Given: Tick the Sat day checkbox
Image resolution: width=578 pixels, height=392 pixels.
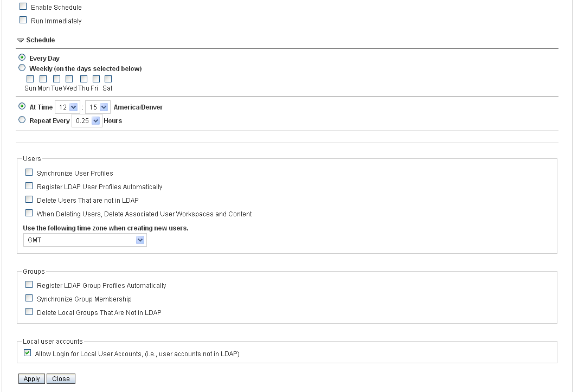Looking at the screenshot, I should coord(108,79).
